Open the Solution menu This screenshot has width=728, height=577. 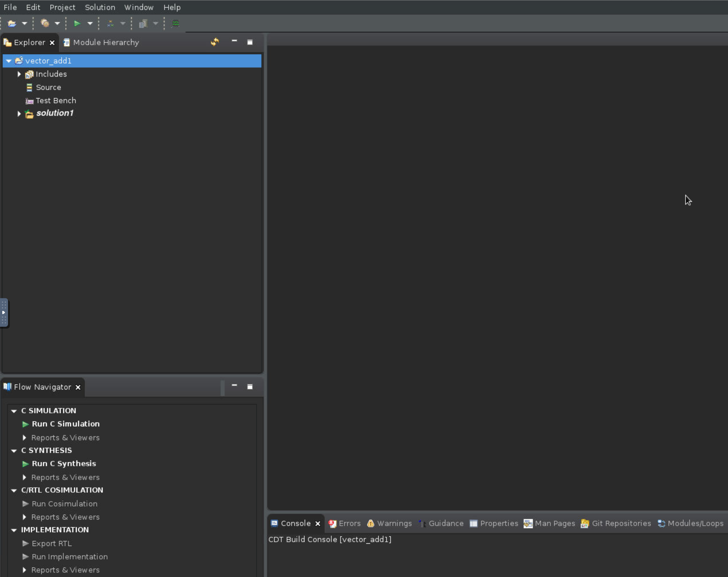[100, 7]
